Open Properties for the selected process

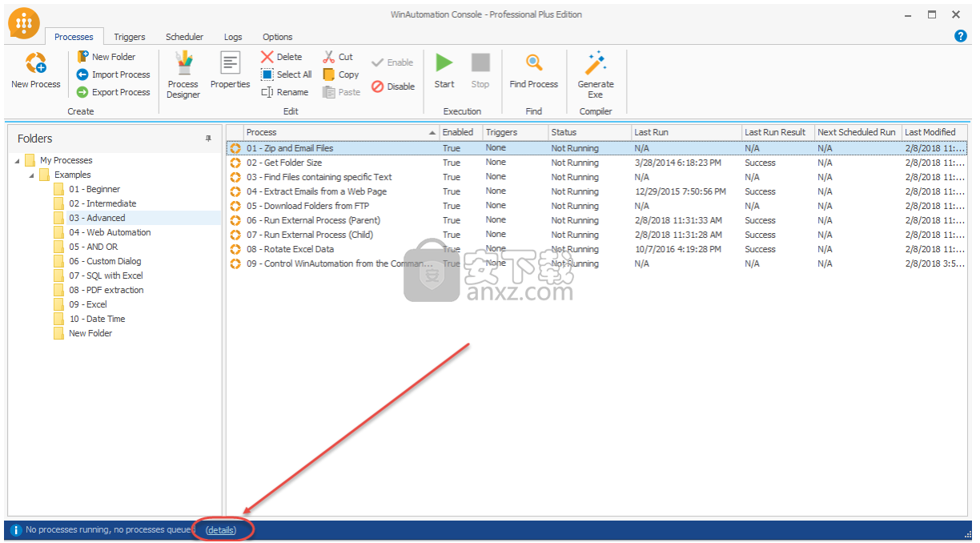point(231,70)
